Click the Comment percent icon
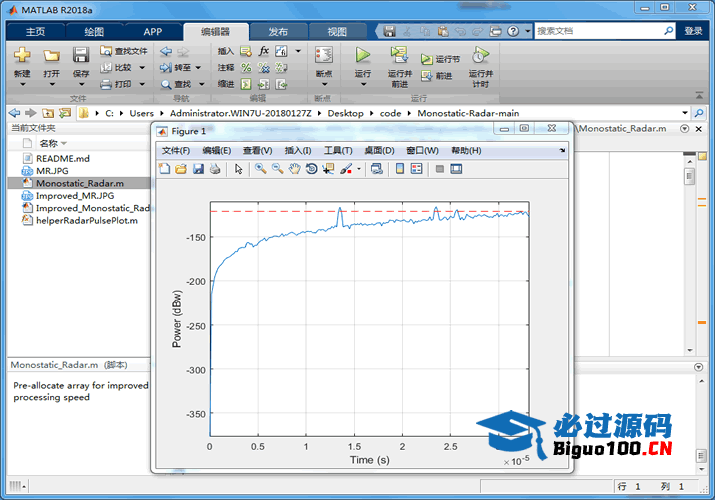Image resolution: width=715 pixels, height=500 pixels. point(246,67)
